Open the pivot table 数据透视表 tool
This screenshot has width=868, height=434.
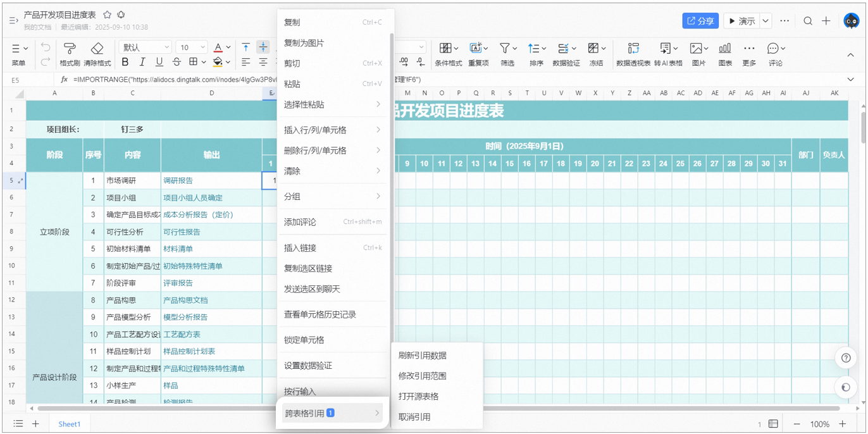(x=633, y=48)
